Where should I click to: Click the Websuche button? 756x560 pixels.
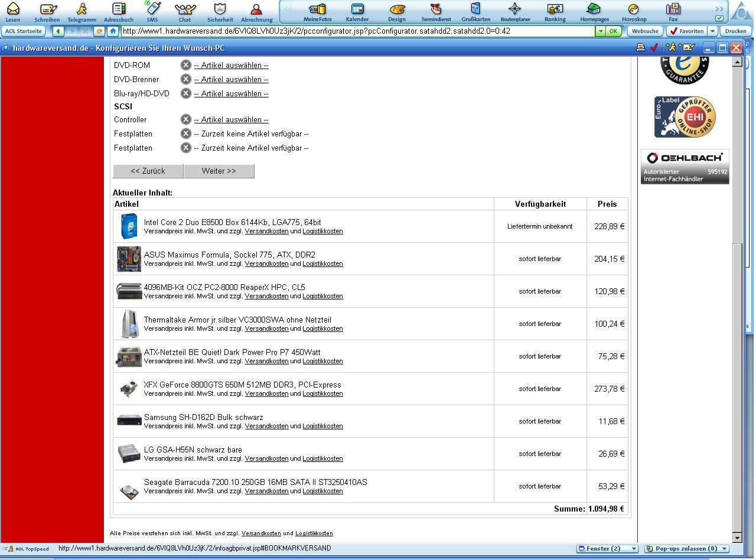pyautogui.click(x=645, y=31)
